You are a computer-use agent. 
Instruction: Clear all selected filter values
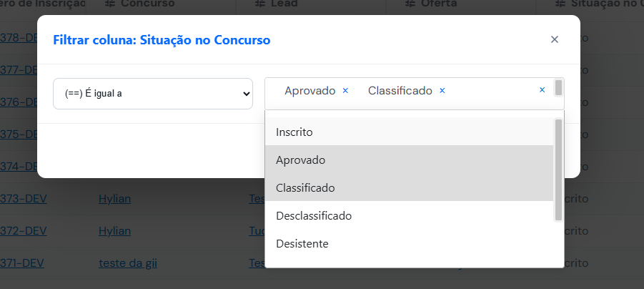(542, 90)
